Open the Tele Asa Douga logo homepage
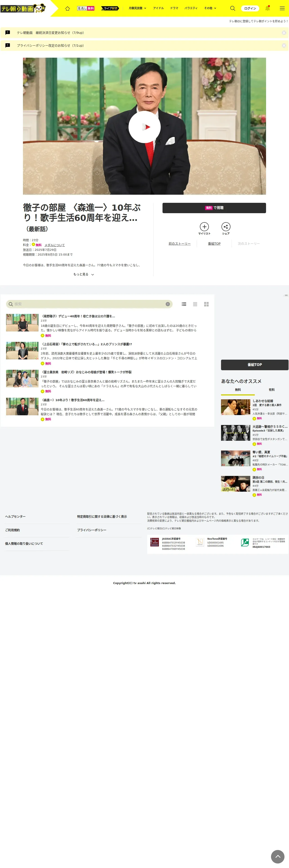This screenshot has width=289, height=868. 23,8
